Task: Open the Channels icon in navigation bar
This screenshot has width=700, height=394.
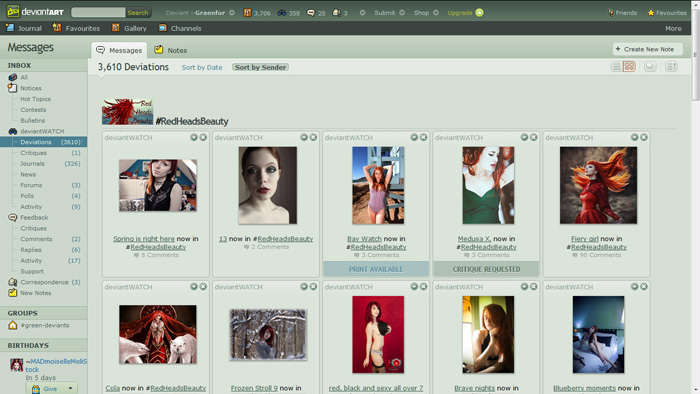Action: 163,28
